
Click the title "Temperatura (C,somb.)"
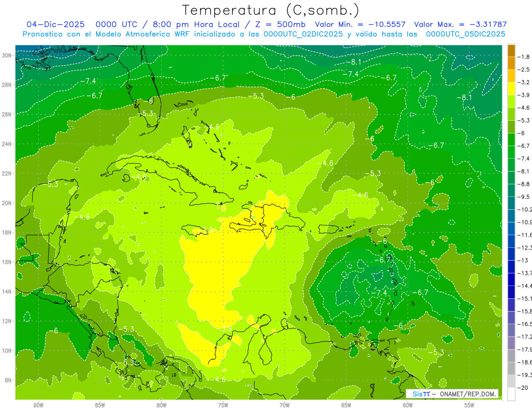[271, 10]
